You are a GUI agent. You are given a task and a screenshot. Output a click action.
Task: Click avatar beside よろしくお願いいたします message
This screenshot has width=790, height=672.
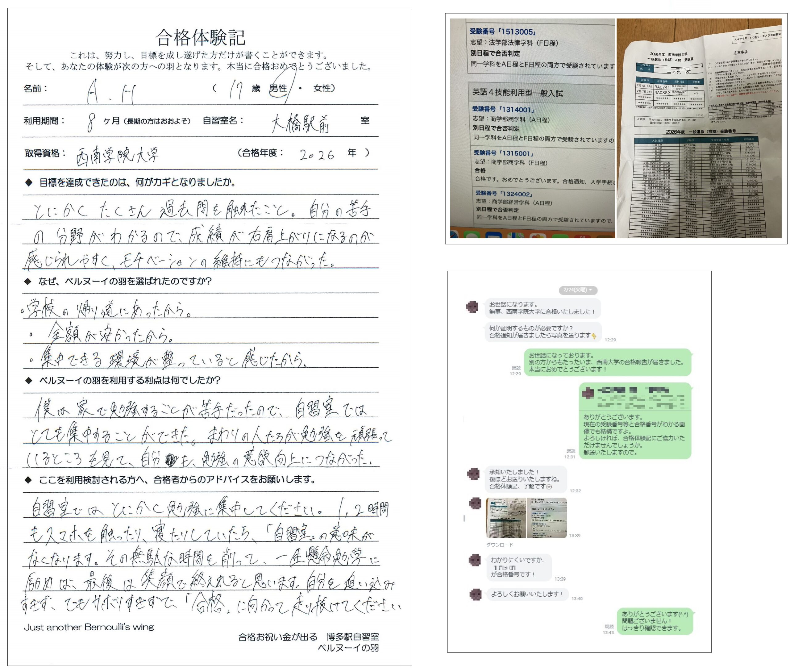point(475,594)
